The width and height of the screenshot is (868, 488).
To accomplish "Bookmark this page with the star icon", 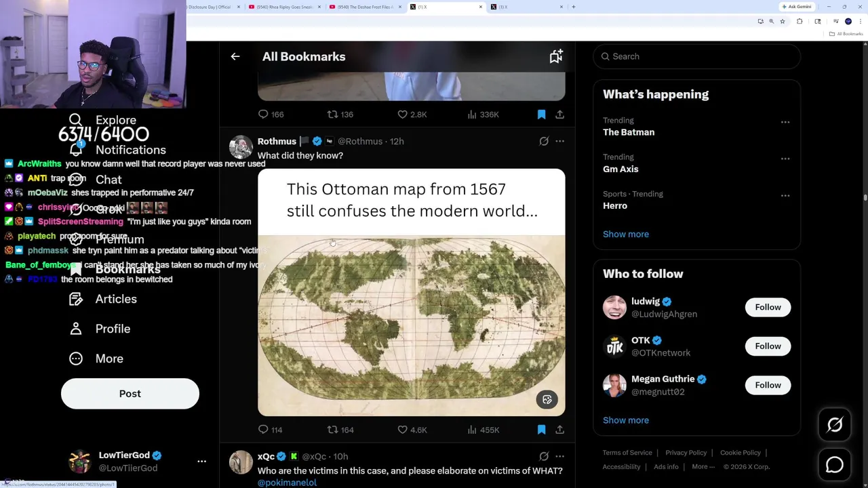I will [x=783, y=22].
